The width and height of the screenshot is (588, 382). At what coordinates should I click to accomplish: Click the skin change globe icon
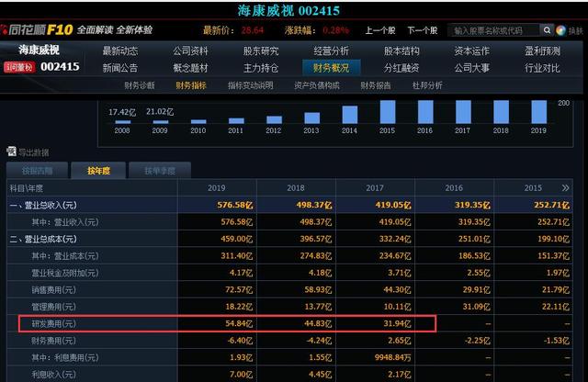(560, 30)
